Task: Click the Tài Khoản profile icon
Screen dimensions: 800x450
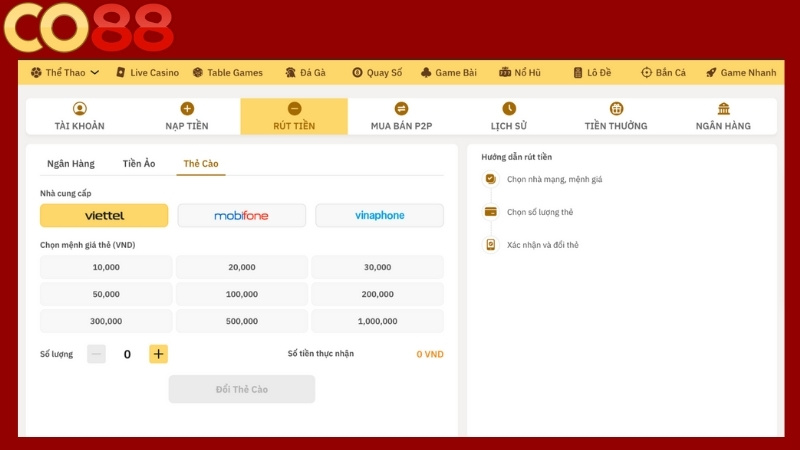Action: (x=80, y=108)
